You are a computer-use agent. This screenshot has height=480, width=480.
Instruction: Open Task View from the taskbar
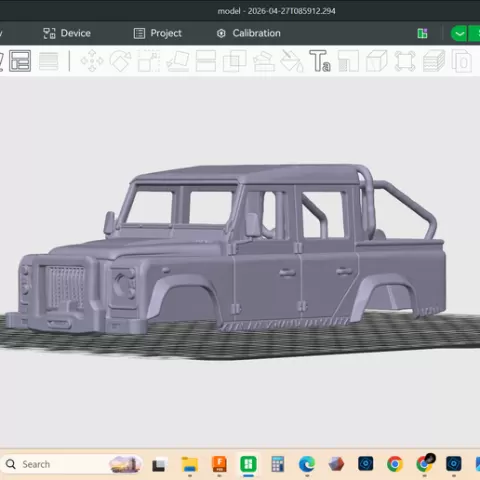[159, 465]
